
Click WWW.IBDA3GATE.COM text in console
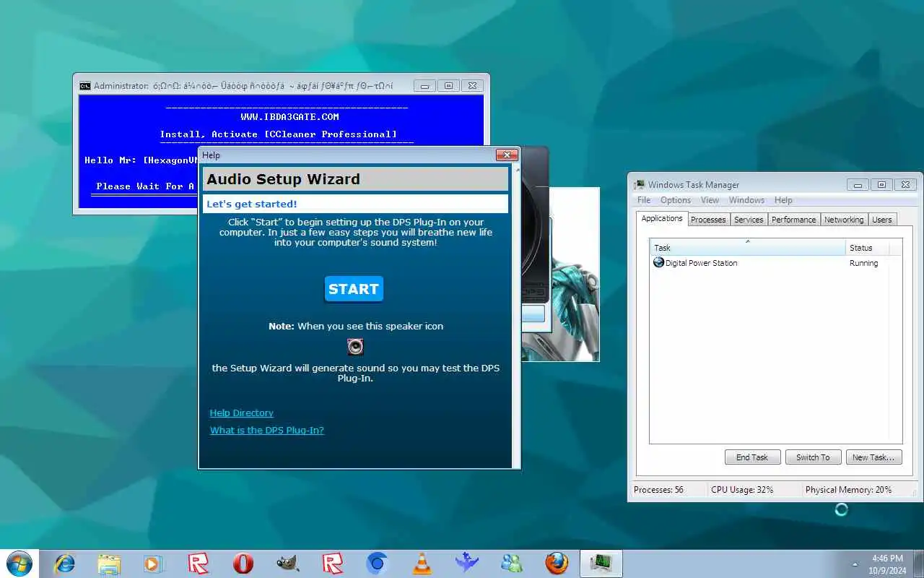click(x=289, y=117)
